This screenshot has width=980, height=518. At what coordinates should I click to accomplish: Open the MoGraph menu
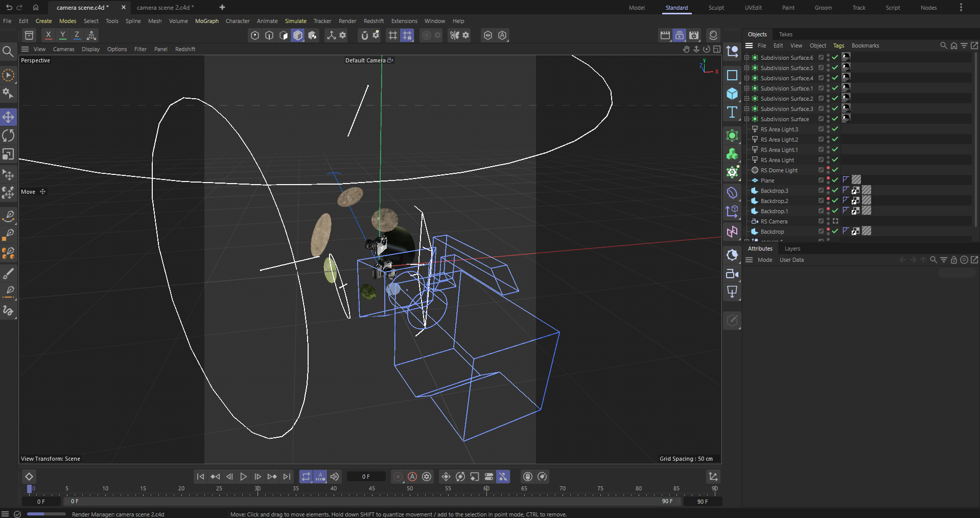point(206,21)
